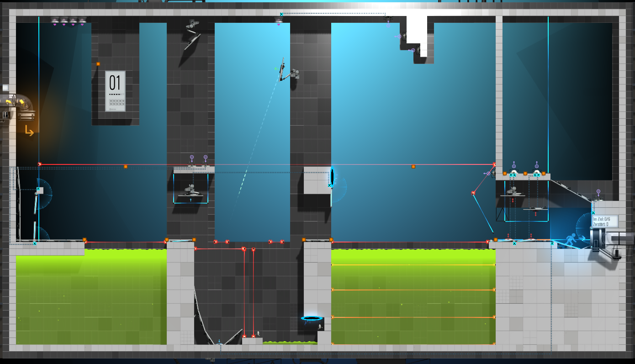Click the test chamber 01 sign

coord(115,91)
